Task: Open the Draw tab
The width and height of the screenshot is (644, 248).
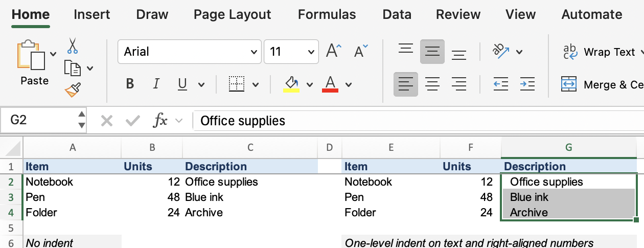Action: click(152, 14)
